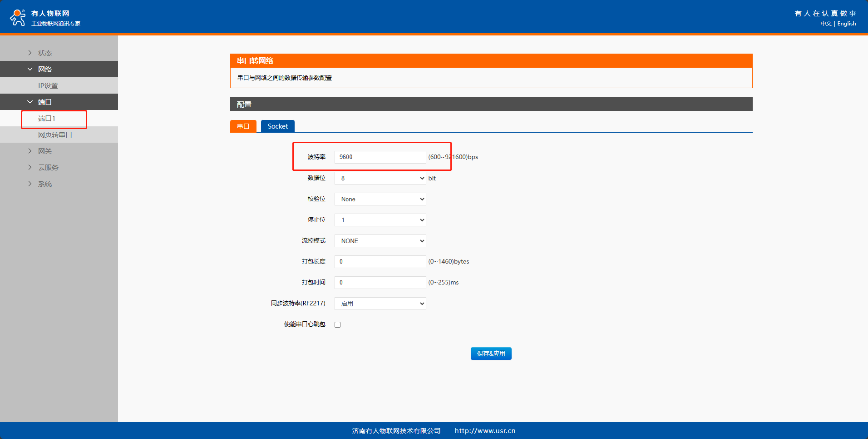Collapse the 端口 section chevron

coord(30,102)
